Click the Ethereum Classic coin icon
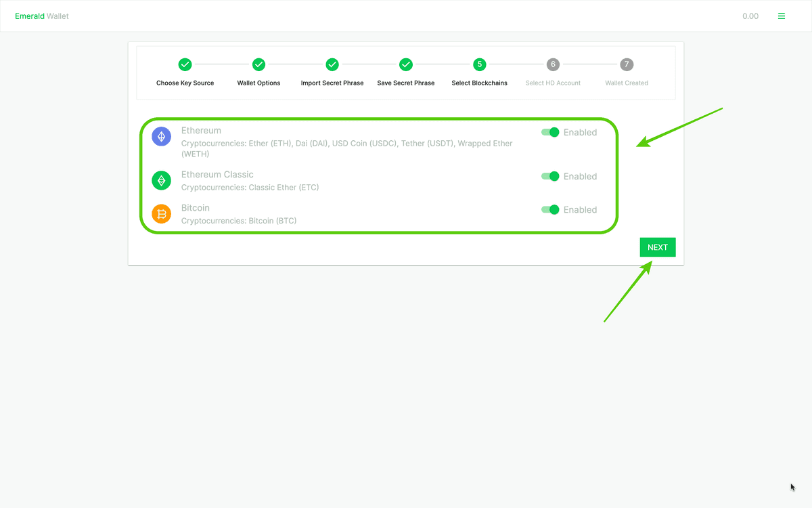Screen dimensions: 812x508 (x=161, y=180)
